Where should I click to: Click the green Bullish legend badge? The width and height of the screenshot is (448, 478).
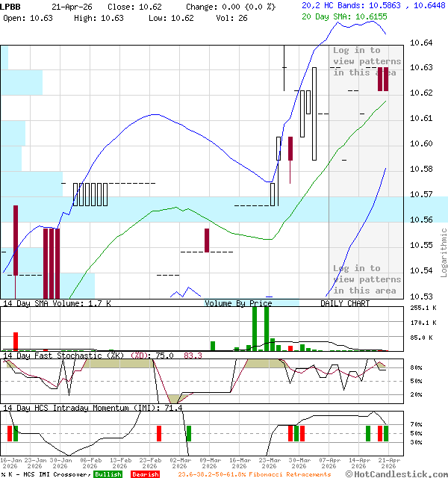click(x=110, y=474)
